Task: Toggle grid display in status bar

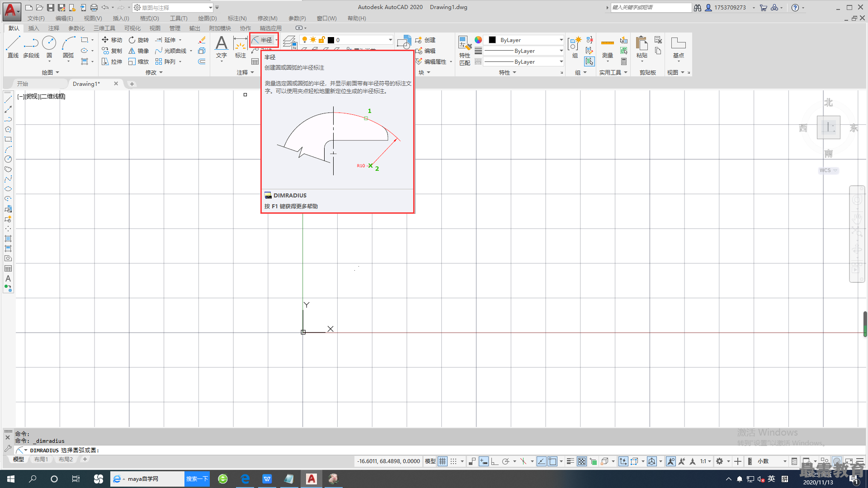Action: 442,461
